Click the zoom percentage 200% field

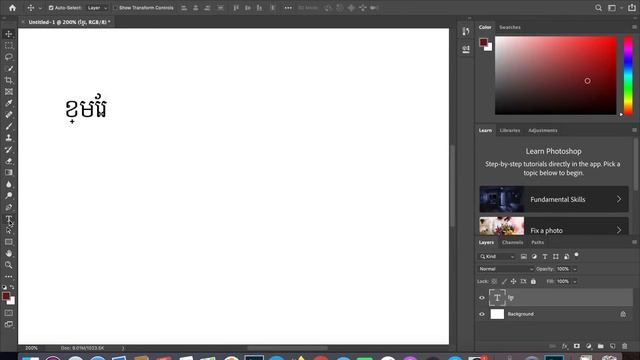coord(31,348)
